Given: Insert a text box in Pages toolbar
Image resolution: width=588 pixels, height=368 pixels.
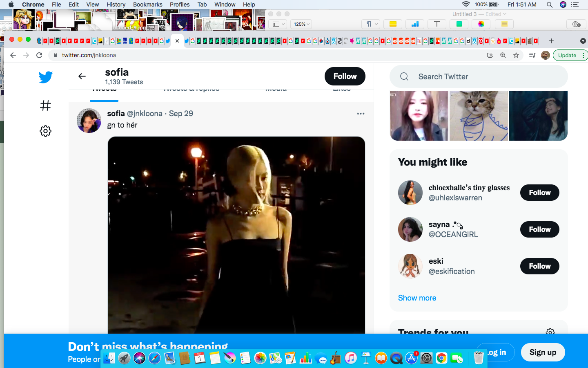Looking at the screenshot, I should (x=437, y=24).
